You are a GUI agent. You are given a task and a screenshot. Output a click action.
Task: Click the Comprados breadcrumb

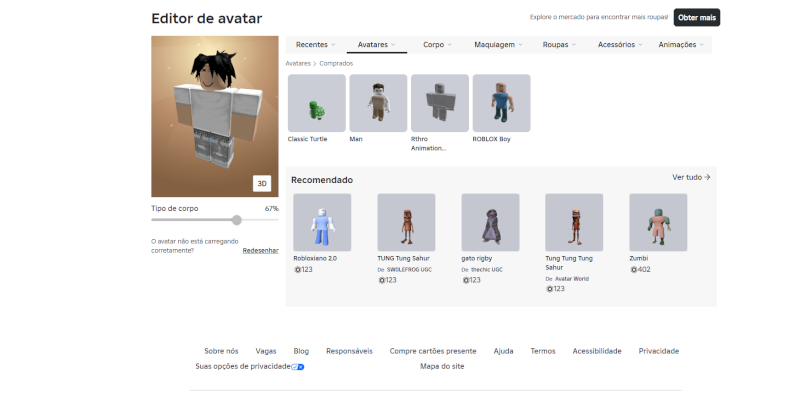coord(336,64)
